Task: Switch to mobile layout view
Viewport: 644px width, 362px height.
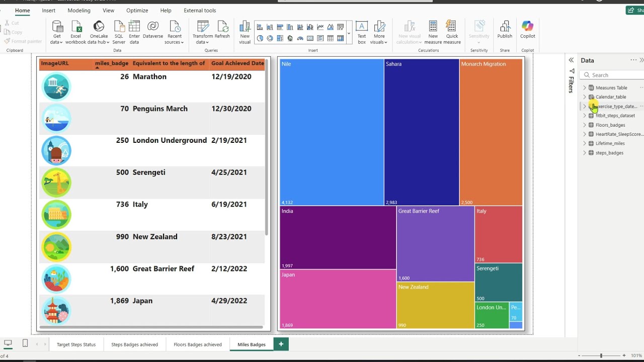Action: (25, 343)
